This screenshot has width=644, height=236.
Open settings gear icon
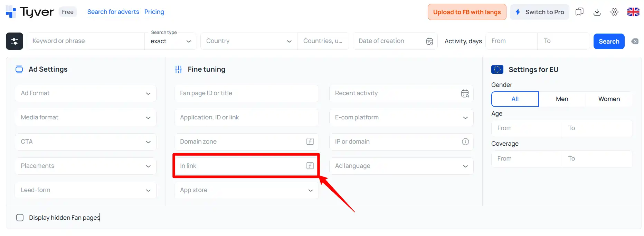click(614, 12)
